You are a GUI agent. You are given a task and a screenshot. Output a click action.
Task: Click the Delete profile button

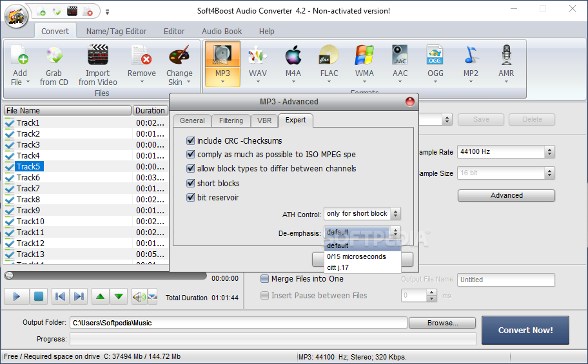pyautogui.click(x=532, y=119)
